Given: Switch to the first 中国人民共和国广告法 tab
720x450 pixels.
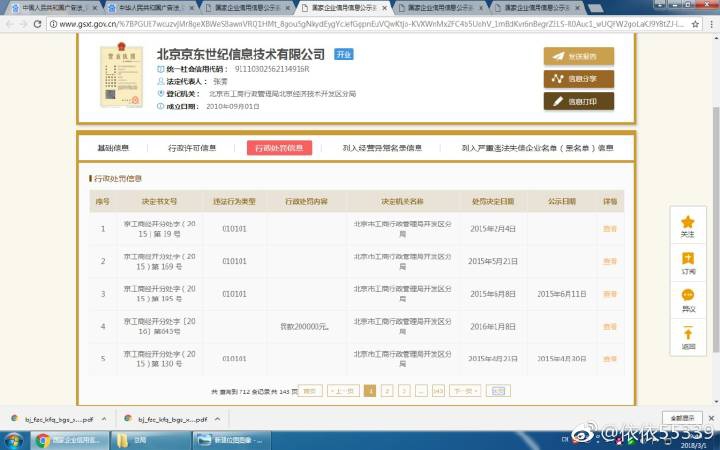Looking at the screenshot, I should point(54,8).
